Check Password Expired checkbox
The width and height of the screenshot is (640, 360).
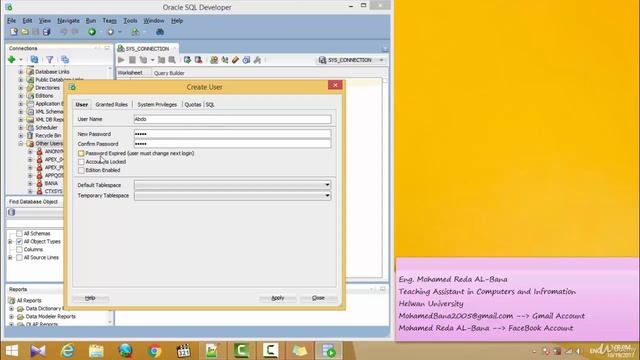coord(81,153)
